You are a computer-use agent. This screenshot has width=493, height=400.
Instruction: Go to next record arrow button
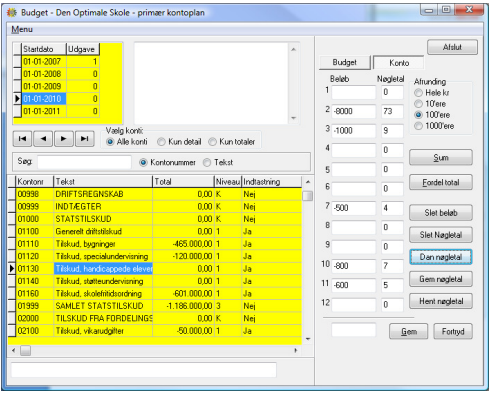[x=64, y=139]
